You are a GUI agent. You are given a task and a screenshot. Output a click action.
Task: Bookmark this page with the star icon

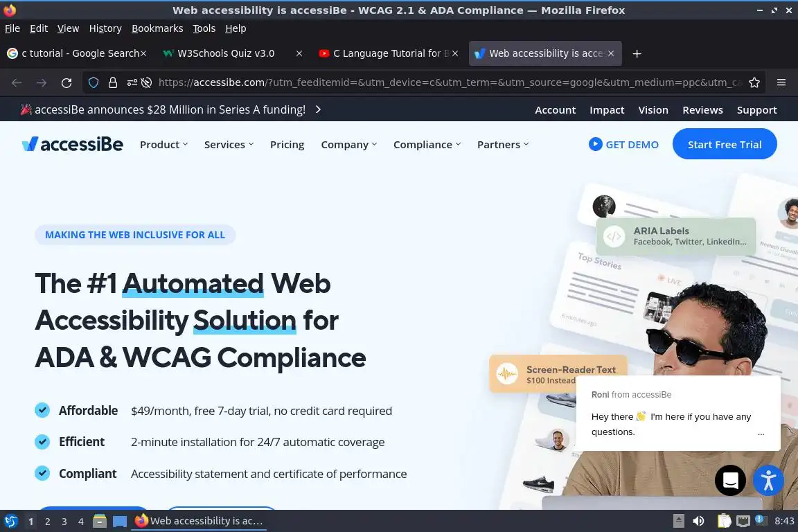[754, 82]
